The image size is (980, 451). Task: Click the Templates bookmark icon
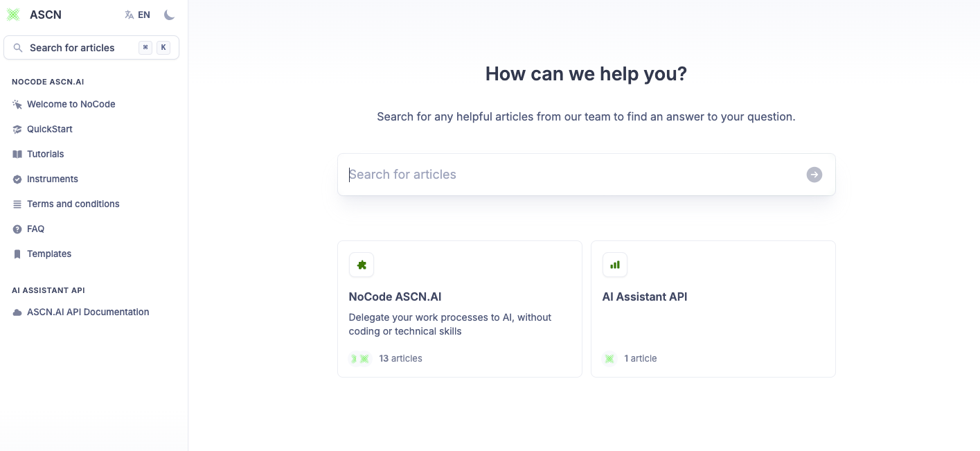[x=17, y=254]
